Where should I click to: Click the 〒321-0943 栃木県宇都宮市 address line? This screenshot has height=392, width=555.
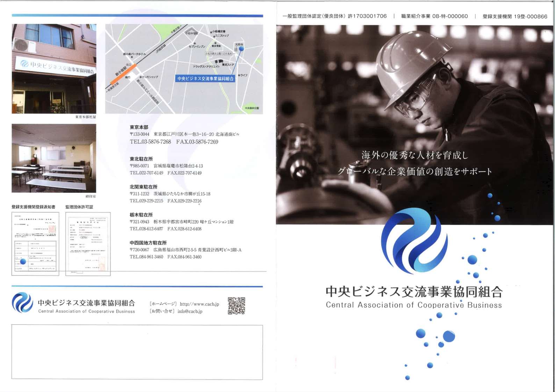tap(182, 222)
